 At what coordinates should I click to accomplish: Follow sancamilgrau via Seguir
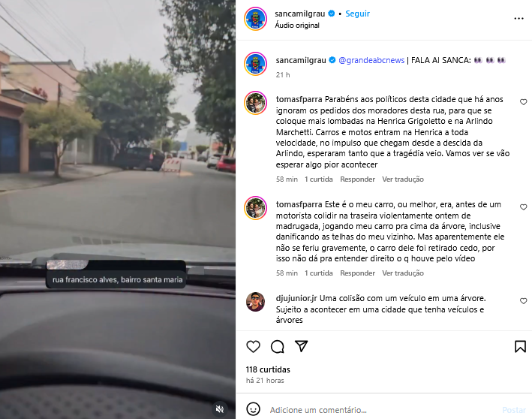357,14
